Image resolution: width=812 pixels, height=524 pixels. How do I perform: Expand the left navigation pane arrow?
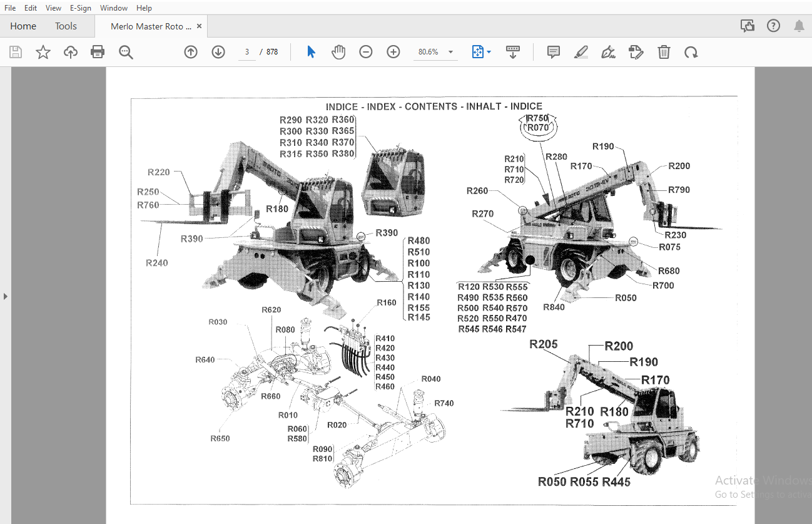6,295
